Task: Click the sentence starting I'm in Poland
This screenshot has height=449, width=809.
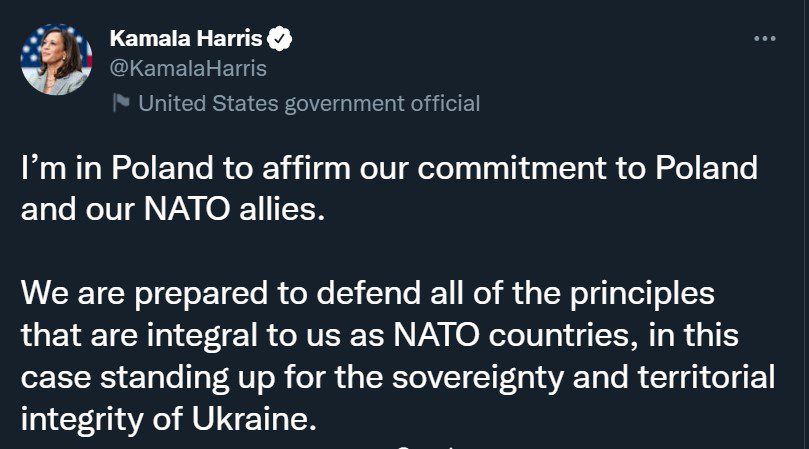Action: [389, 188]
